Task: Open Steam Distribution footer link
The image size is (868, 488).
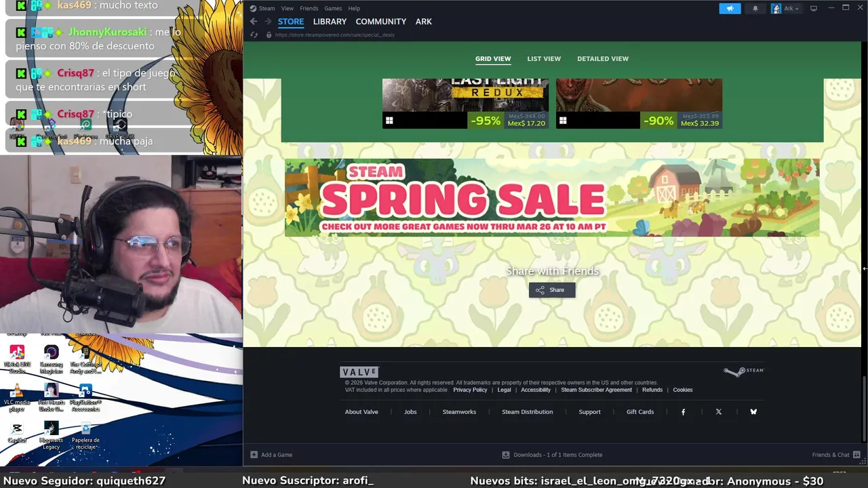Action: tap(527, 412)
